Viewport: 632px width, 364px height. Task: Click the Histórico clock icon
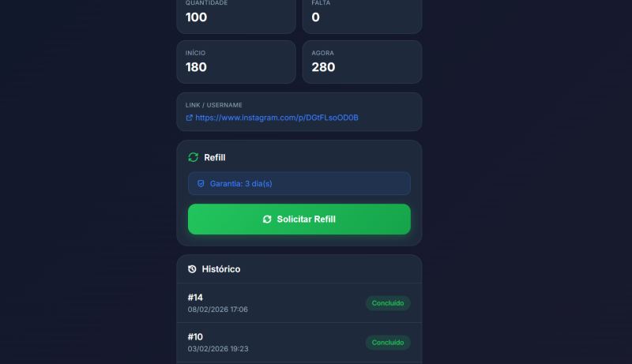(x=192, y=269)
